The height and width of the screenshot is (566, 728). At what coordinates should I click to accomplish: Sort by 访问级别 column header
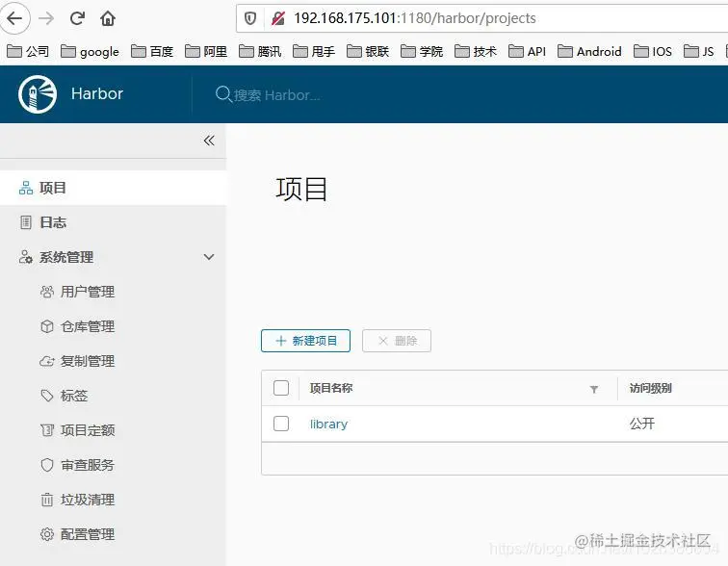tap(650, 388)
